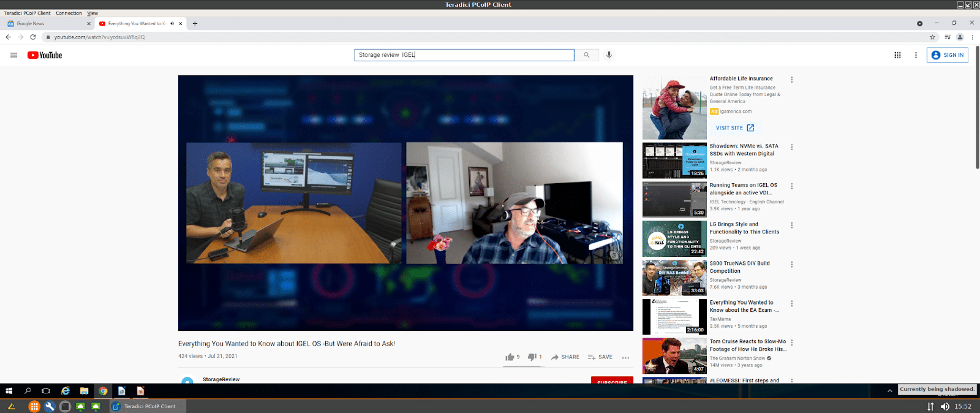
Task: Go forward with browser forward arrow
Action: tap(21, 37)
